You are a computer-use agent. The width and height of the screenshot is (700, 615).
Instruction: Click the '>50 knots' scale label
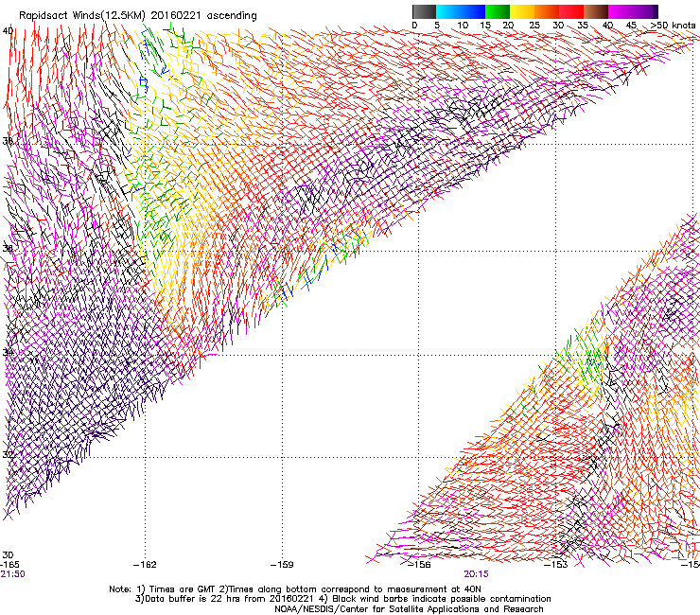pyautogui.click(x=674, y=26)
